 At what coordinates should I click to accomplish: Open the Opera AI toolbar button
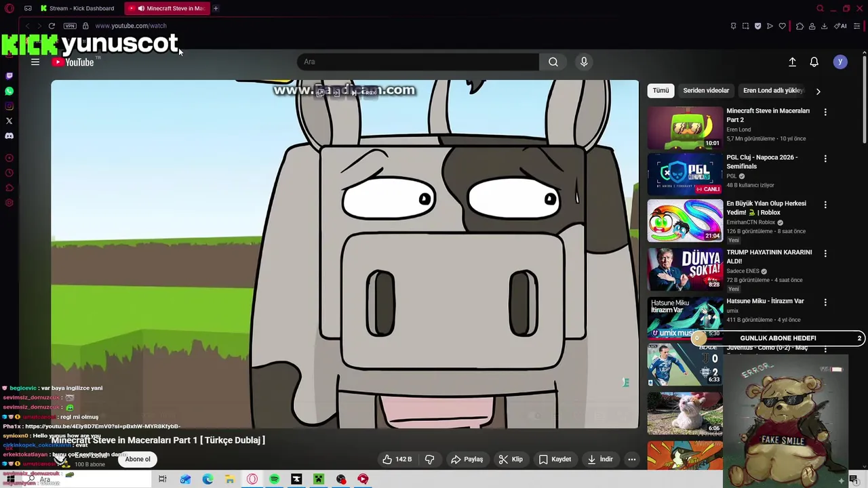(841, 26)
